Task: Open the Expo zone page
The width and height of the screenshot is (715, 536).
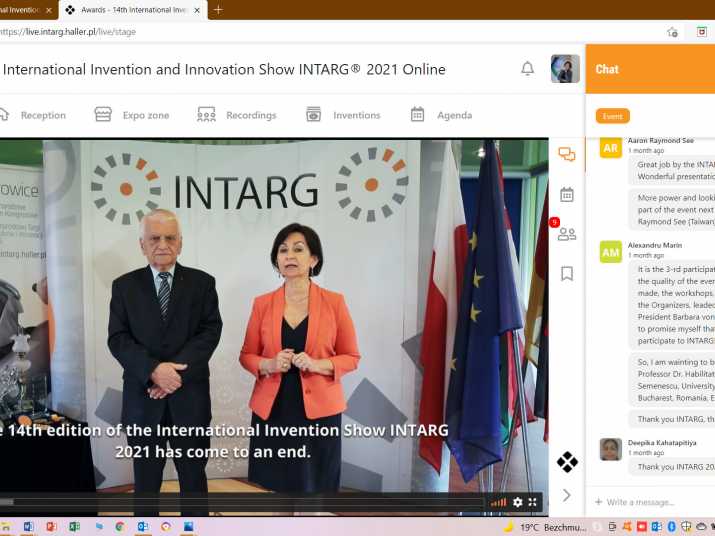Action: pyautogui.click(x=132, y=115)
